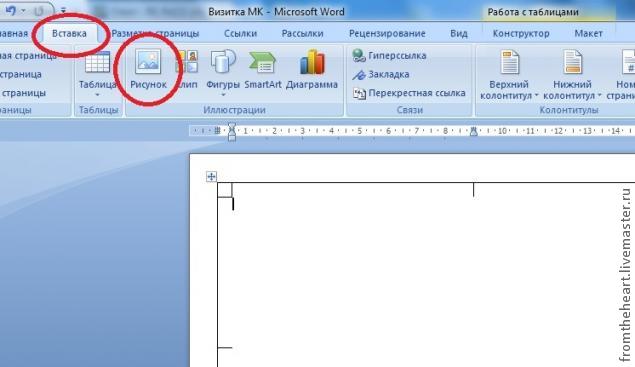Expand the Таблица dropdown arrow
Screen dimensions: 635x367
pos(97,95)
